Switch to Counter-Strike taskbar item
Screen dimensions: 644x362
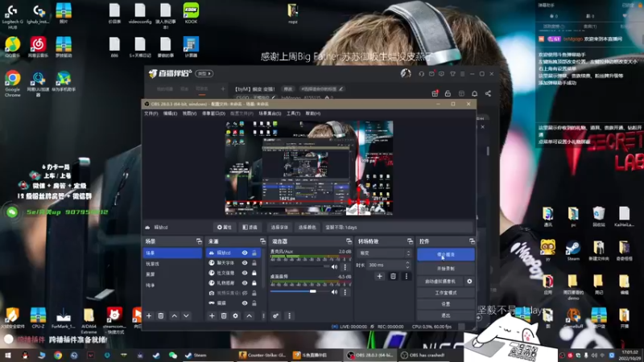(x=262, y=356)
